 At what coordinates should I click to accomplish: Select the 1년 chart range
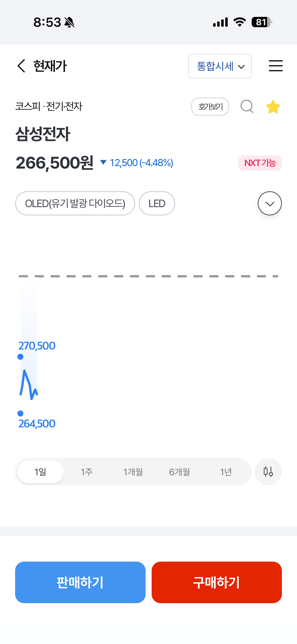click(x=226, y=472)
